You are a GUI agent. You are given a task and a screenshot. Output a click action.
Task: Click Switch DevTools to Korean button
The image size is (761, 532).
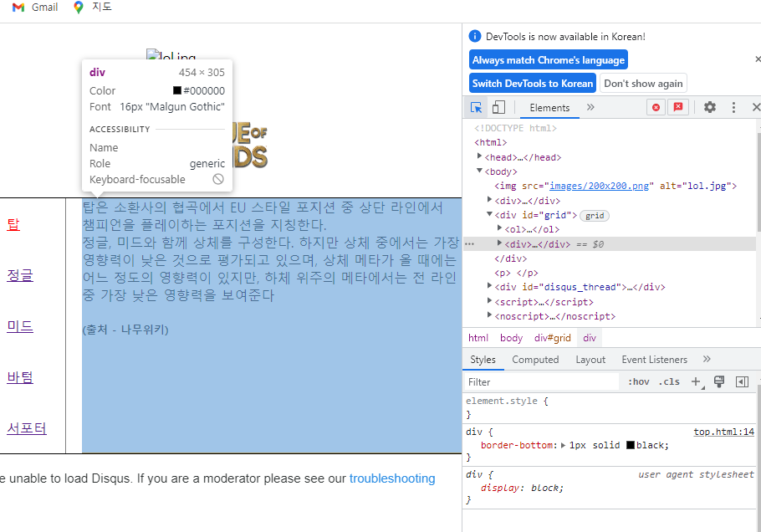533,84
